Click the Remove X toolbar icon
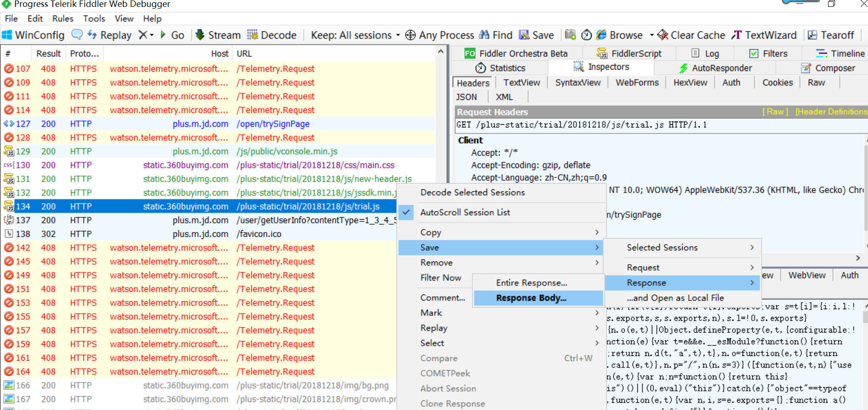This screenshot has height=410, width=868. 143,35
